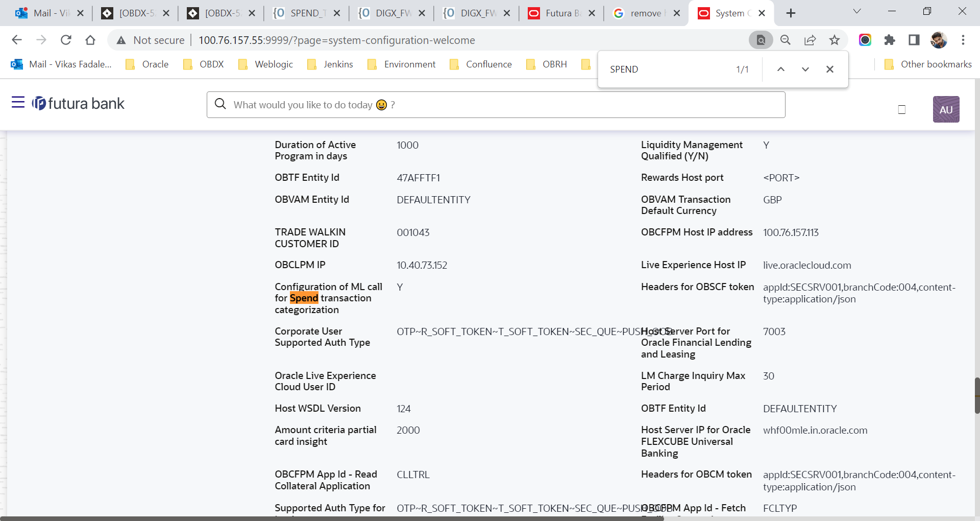
Task: Open the Chrome three-dot menu
Action: (x=963, y=40)
